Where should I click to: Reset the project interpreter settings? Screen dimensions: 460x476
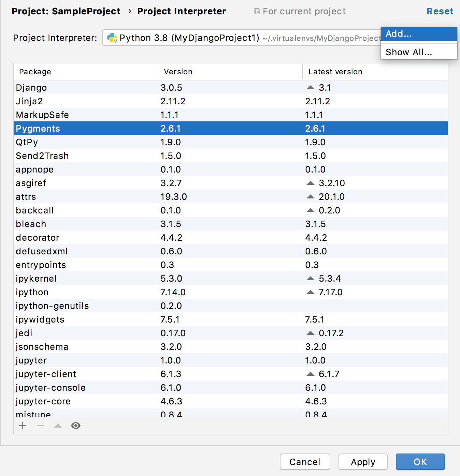coord(440,11)
